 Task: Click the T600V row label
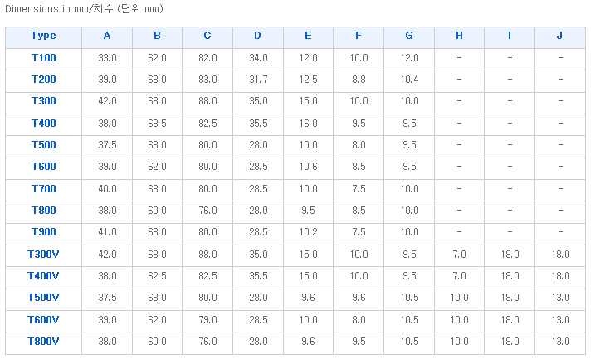point(43,320)
